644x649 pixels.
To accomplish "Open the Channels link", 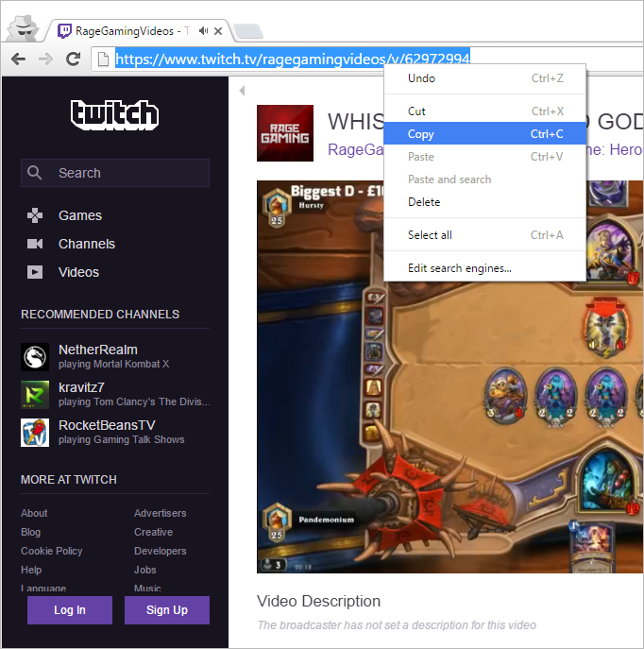I will (87, 244).
